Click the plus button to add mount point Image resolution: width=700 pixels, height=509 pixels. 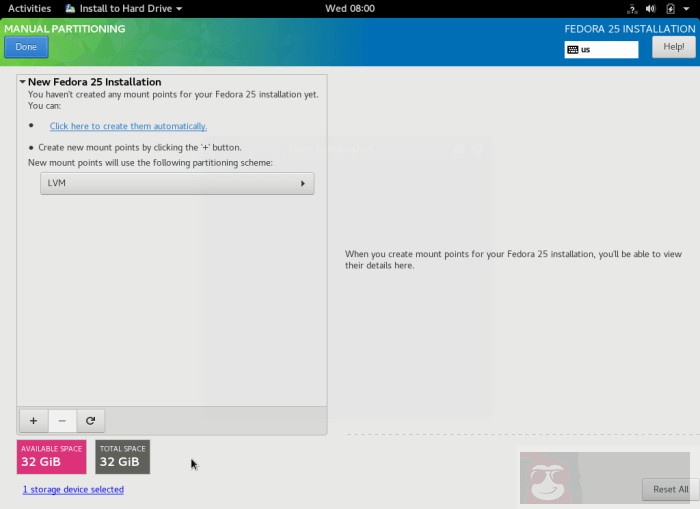coord(33,421)
